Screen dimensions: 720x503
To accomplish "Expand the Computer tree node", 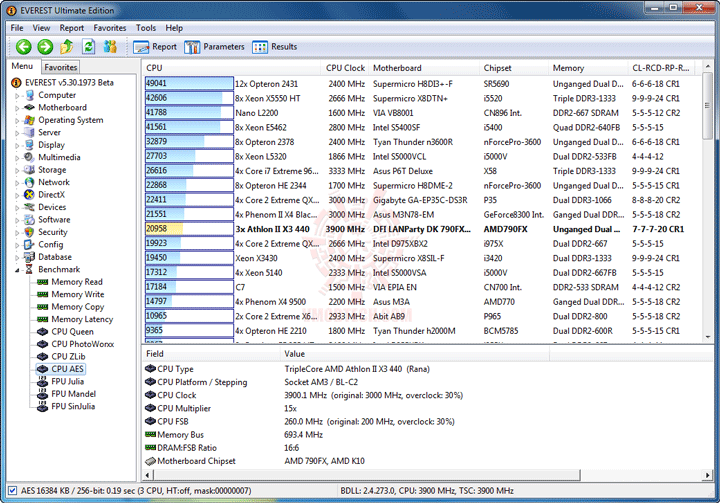I will tap(17, 96).
